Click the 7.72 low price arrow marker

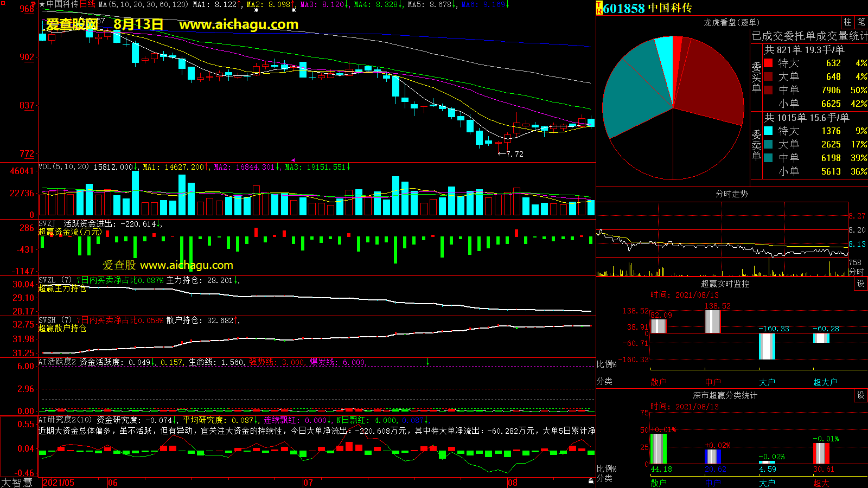510,154
